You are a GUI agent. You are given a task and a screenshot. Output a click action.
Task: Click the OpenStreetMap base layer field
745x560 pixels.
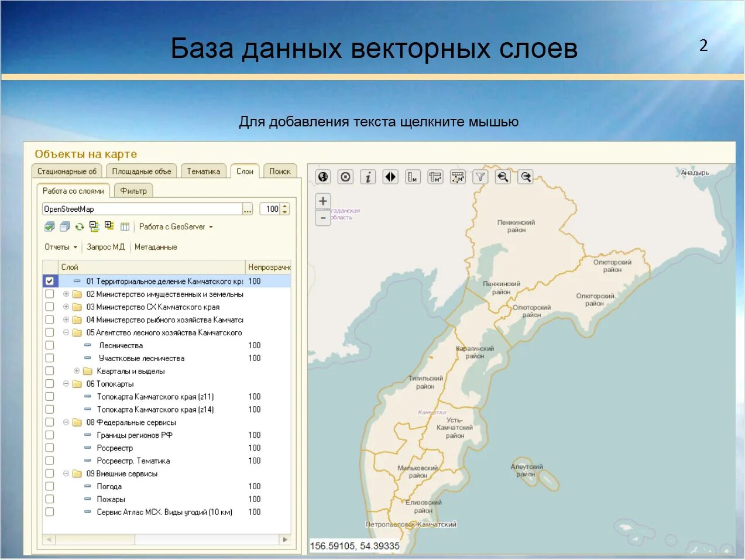click(x=142, y=209)
